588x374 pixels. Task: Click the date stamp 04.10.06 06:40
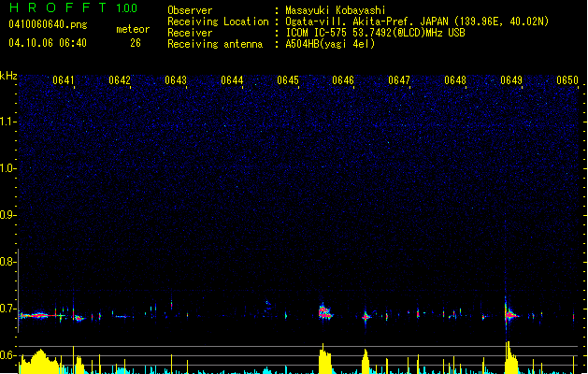48,43
